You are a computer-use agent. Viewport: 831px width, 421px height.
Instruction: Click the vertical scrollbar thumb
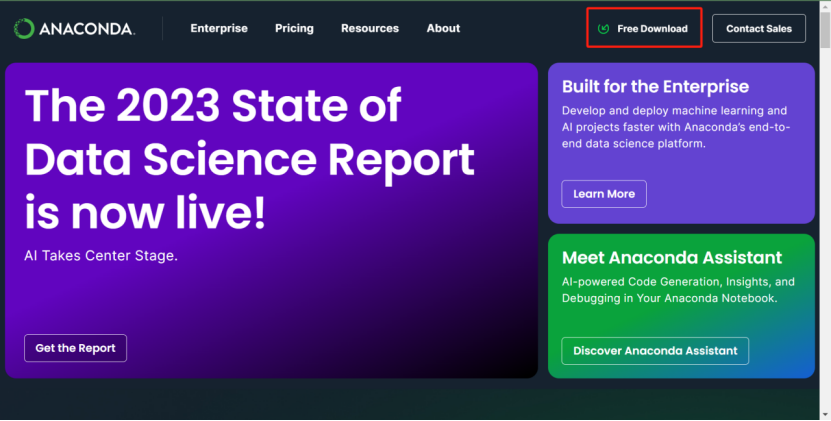[x=825, y=29]
